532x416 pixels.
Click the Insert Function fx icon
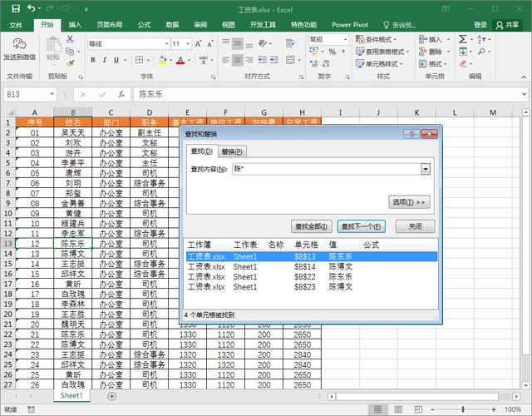[121, 94]
